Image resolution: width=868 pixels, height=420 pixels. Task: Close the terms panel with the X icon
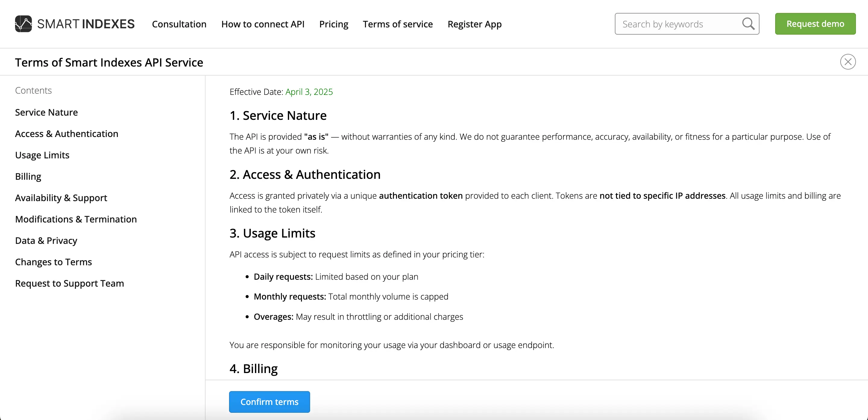click(x=848, y=62)
